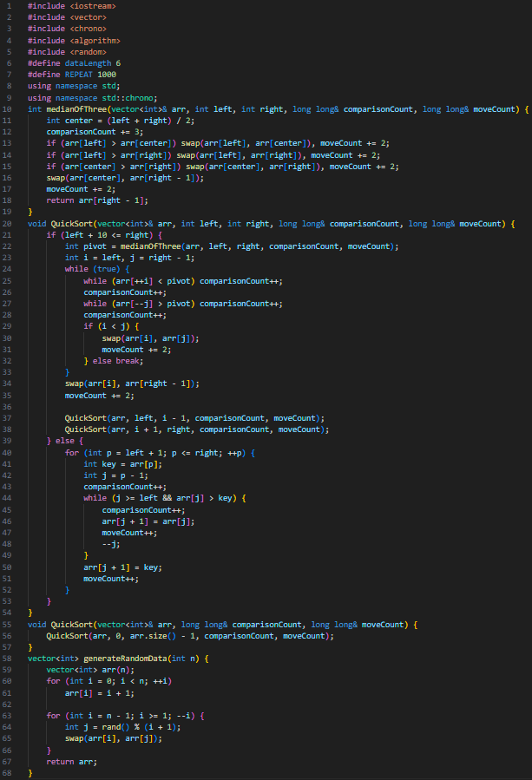Click 'if (arr[left] > arr[center])' condition
The height and width of the screenshot is (780, 532).
(111, 143)
